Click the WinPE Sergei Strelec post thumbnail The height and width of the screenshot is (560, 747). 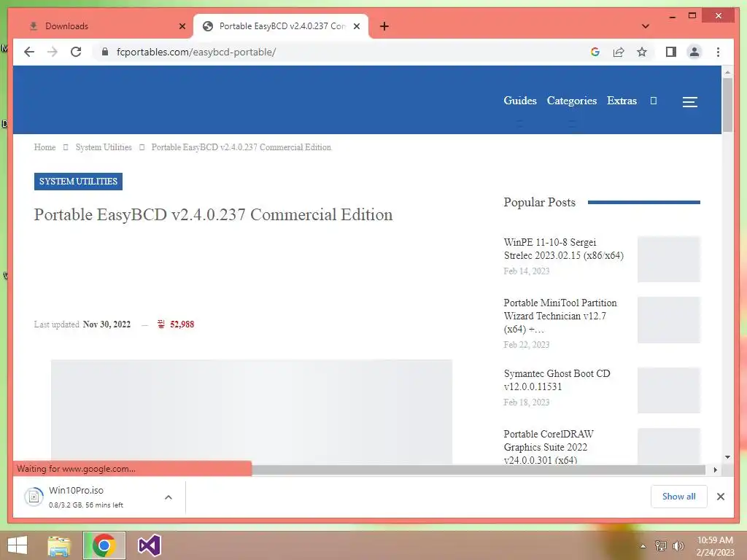(669, 259)
